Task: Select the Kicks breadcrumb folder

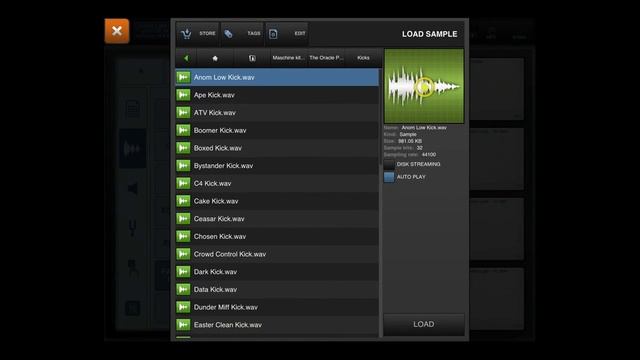Action: (363, 58)
